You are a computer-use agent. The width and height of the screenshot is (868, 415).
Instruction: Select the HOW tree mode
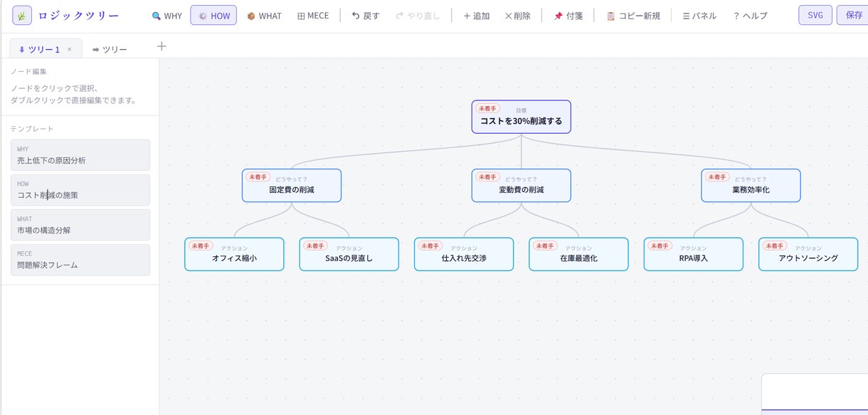pyautogui.click(x=213, y=16)
